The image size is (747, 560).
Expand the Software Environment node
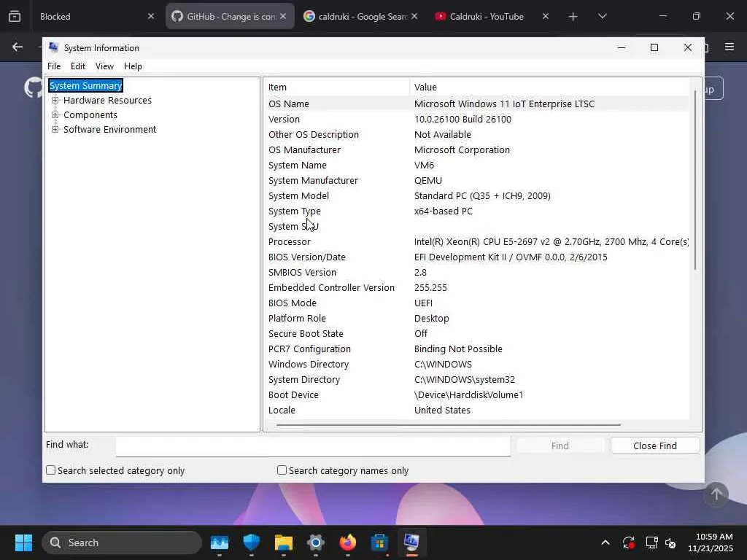point(55,130)
